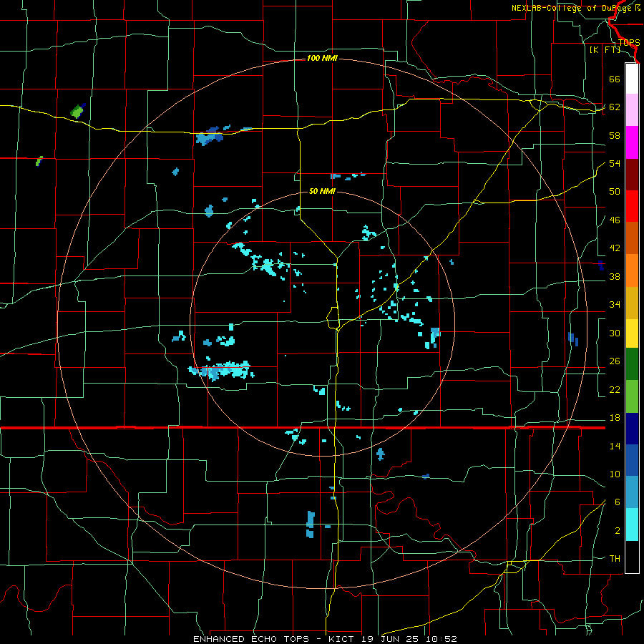Click the bright red legend swatch near 50
Screen dimensions: 644x644
coord(632,206)
